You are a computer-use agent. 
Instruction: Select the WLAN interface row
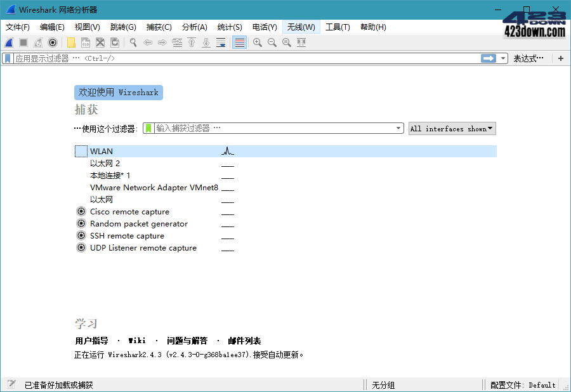[285, 151]
